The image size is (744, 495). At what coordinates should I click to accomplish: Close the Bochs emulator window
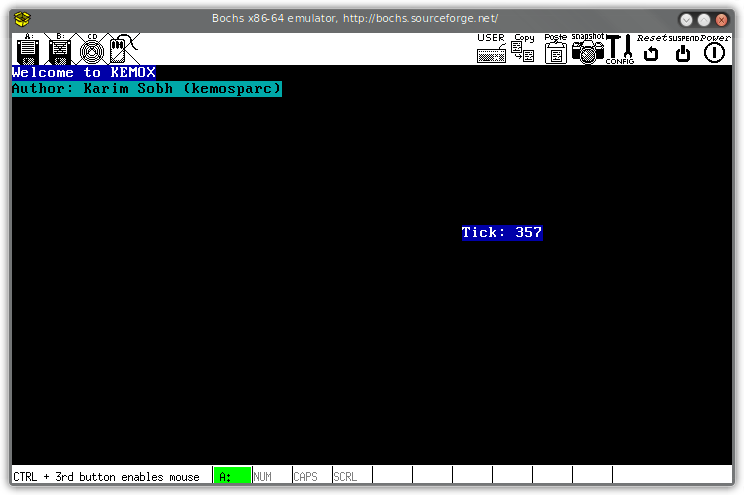722,19
